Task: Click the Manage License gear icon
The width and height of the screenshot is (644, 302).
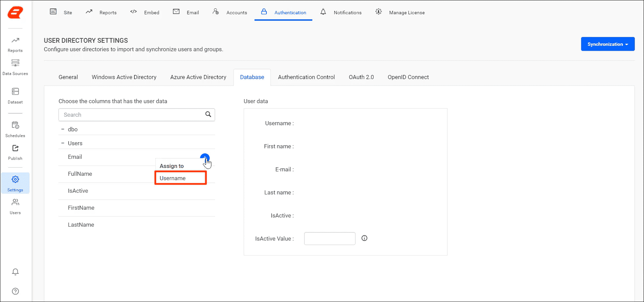Action: (379, 12)
